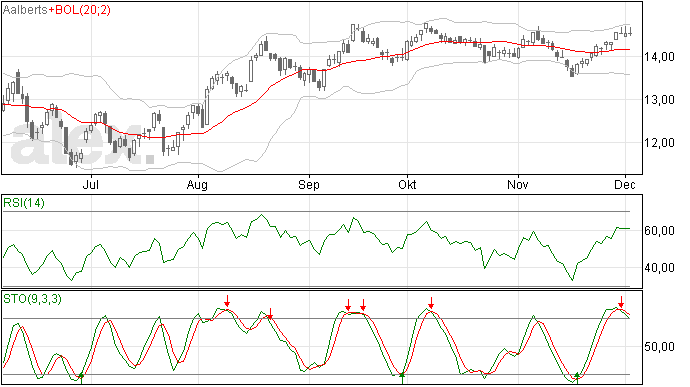Click the 60,00 RSI axis value
This screenshot has height=387, width=690.
click(659, 231)
